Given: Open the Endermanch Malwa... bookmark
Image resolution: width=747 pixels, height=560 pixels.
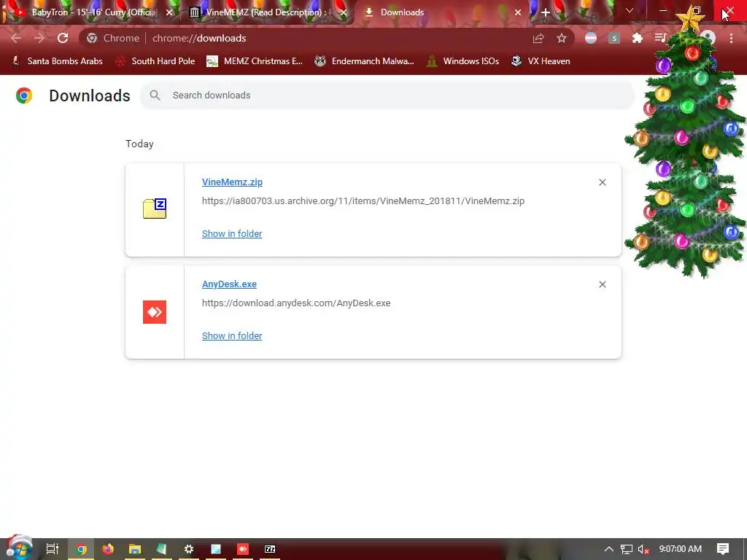Looking at the screenshot, I should (365, 61).
